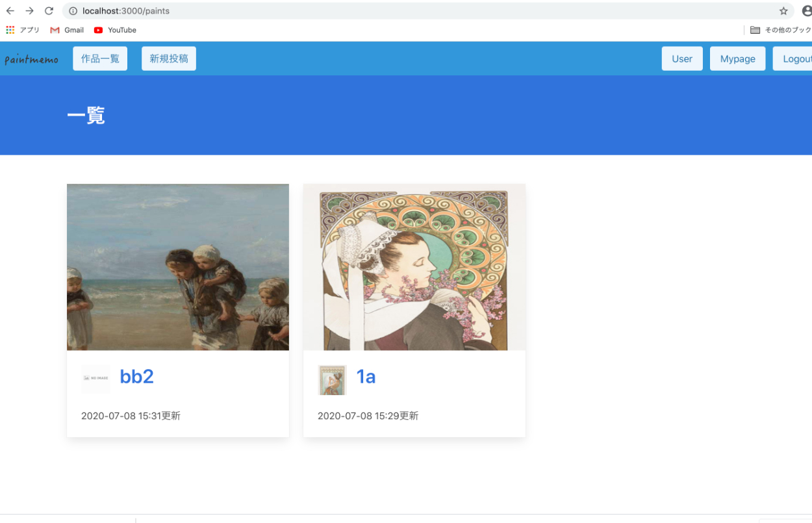Open the アプリ apps grid shortcut
The height and width of the screenshot is (523, 812).
pyautogui.click(x=23, y=30)
